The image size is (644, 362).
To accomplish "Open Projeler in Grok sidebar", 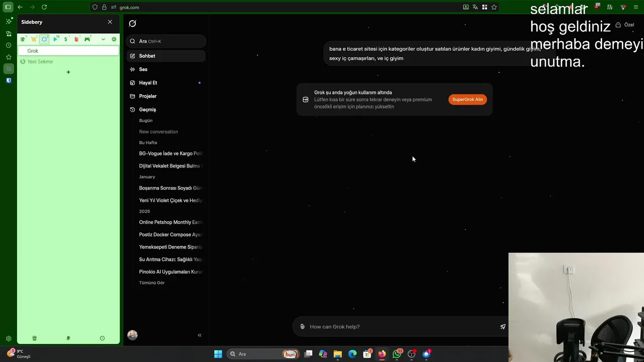I will (x=166, y=96).
